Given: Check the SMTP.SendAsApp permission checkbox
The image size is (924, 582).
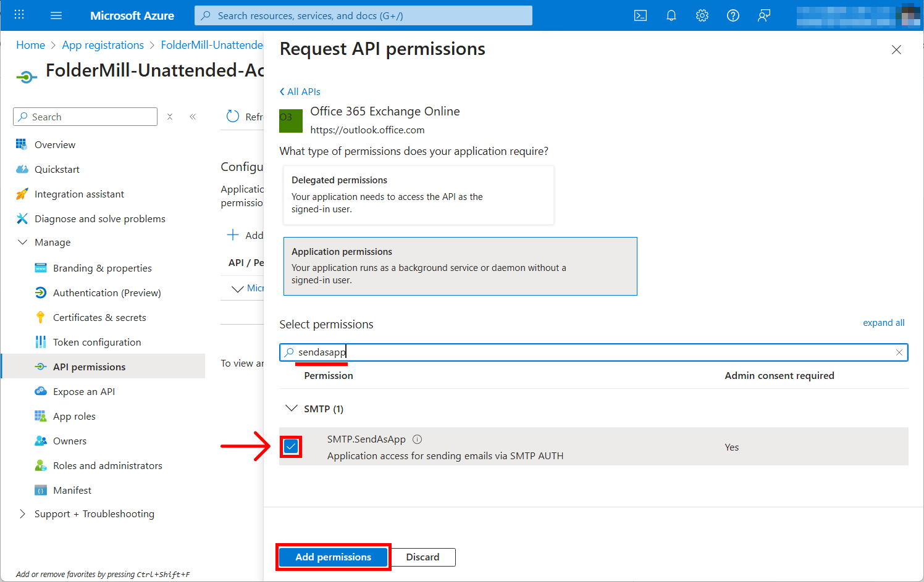Looking at the screenshot, I should pyautogui.click(x=291, y=446).
